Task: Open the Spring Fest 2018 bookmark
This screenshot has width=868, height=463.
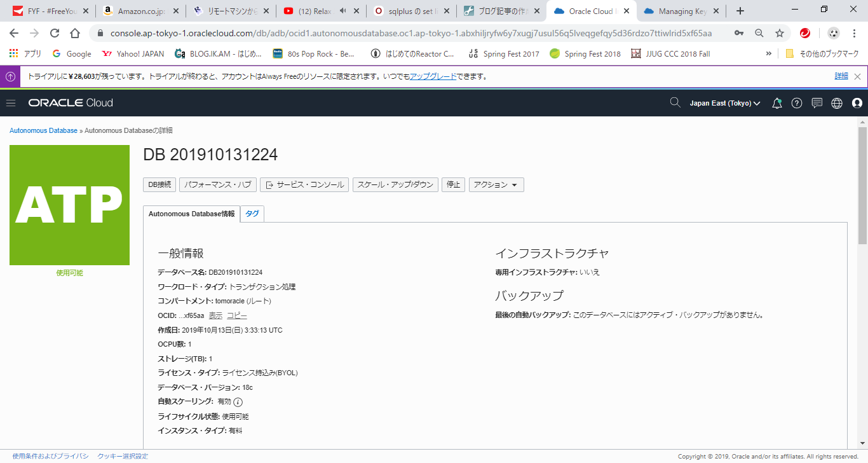Action: (585, 54)
